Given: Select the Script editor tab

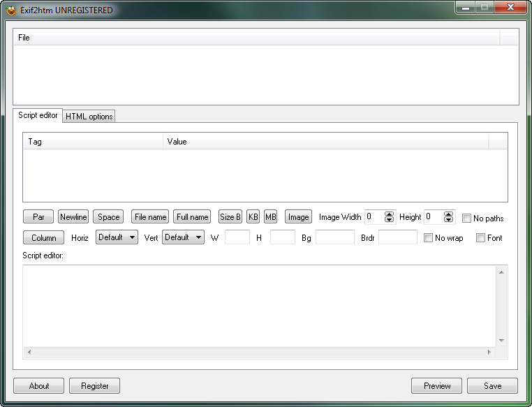Looking at the screenshot, I should tap(38, 115).
